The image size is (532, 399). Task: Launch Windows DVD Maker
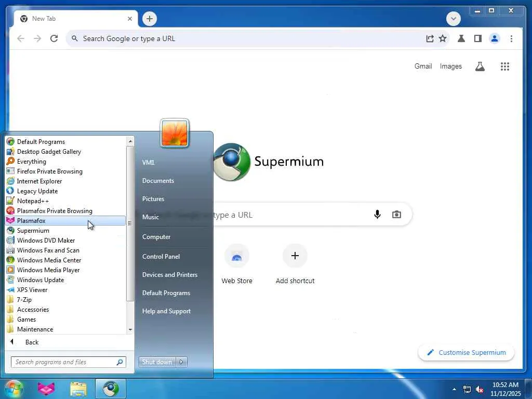[x=65, y=240]
